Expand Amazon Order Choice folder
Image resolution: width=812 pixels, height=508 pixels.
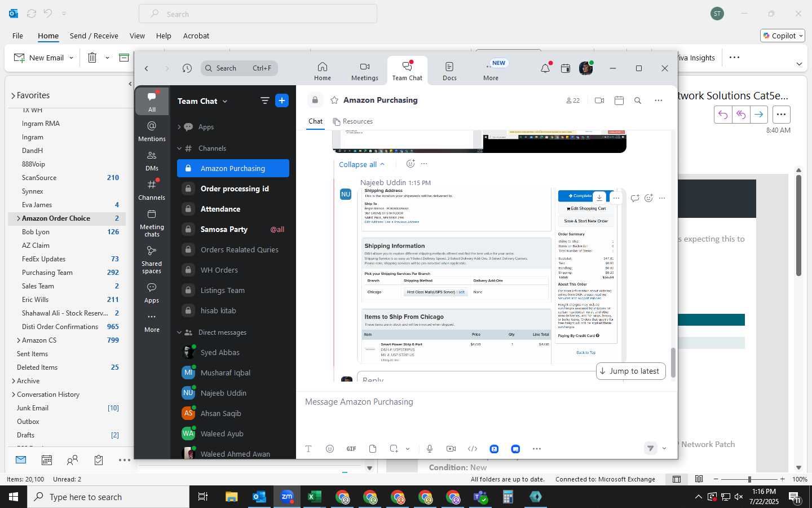click(x=19, y=218)
